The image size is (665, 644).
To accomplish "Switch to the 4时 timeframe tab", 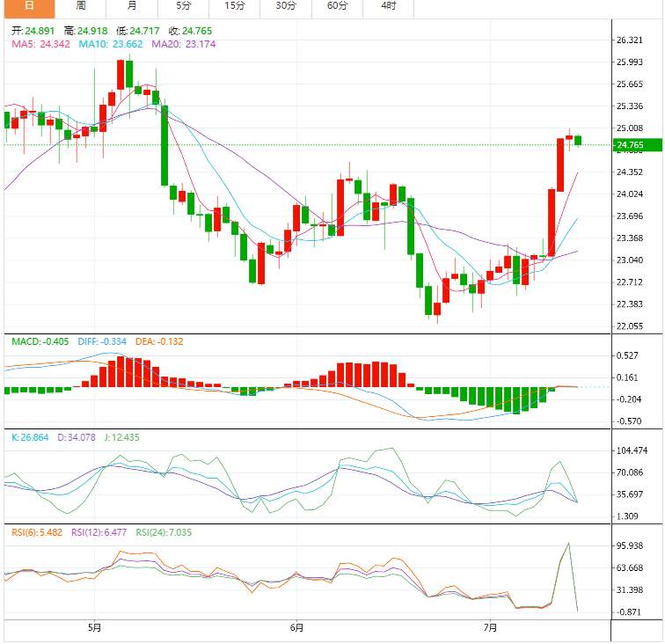I will point(388,6).
